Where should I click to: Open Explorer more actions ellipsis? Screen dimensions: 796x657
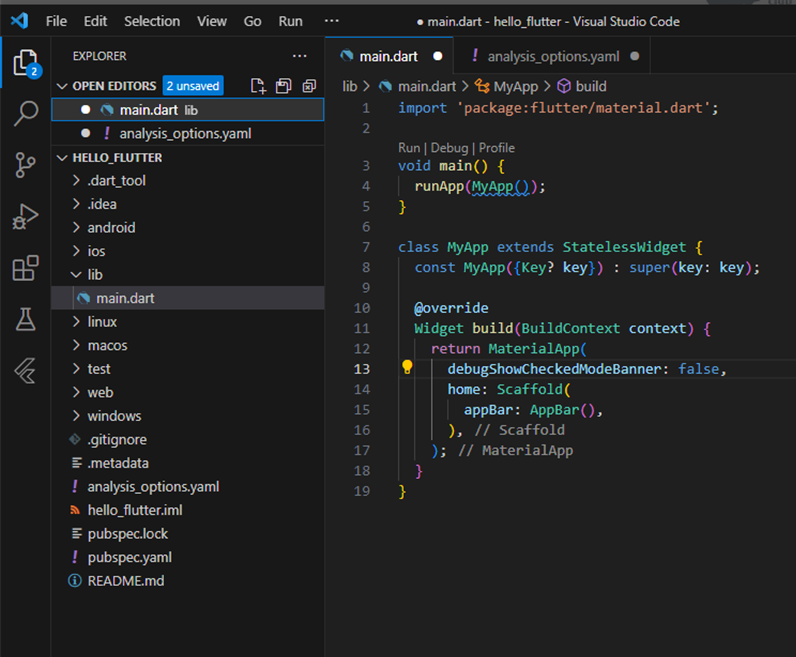click(x=300, y=56)
